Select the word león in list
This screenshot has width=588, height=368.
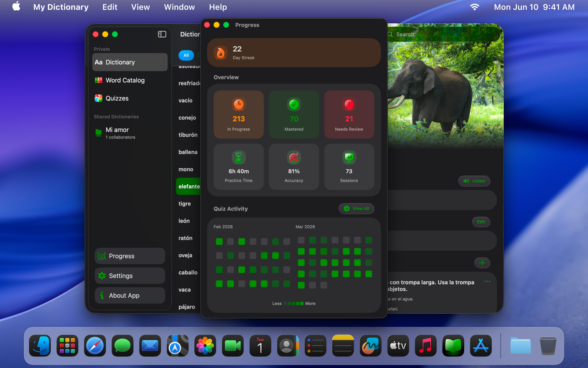pyautogui.click(x=184, y=221)
